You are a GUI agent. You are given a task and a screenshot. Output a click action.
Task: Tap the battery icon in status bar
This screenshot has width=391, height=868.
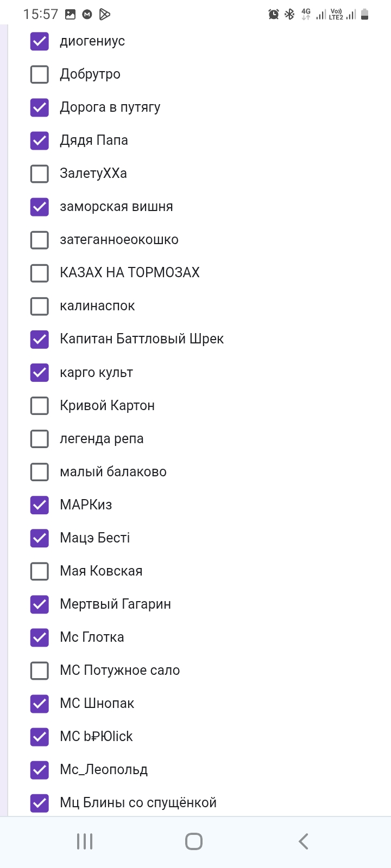365,14
